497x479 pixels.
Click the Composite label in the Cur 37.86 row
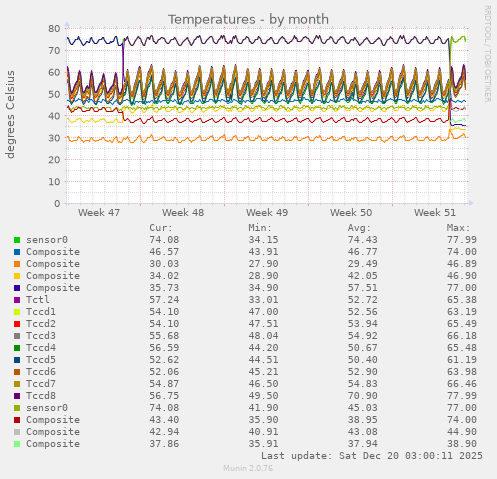[53, 444]
